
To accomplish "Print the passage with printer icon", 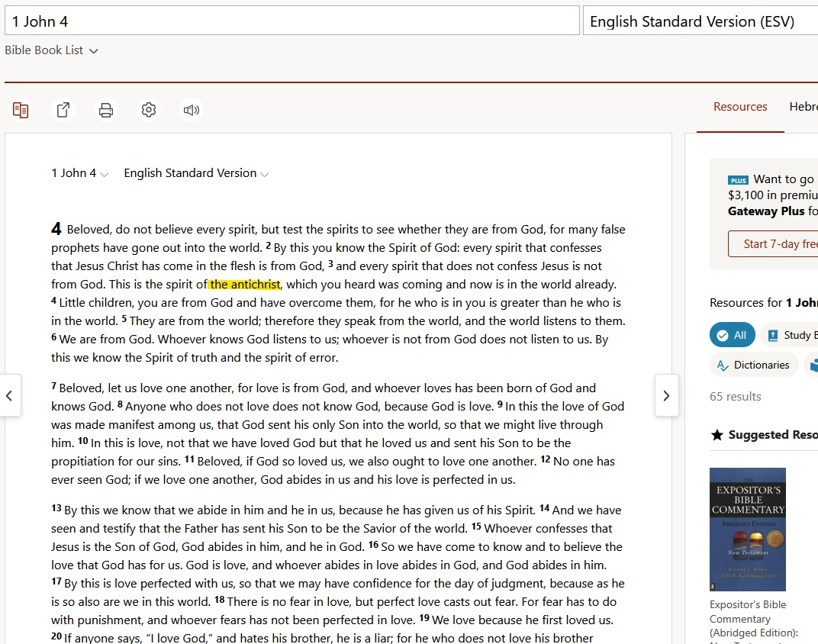I will coord(106,110).
